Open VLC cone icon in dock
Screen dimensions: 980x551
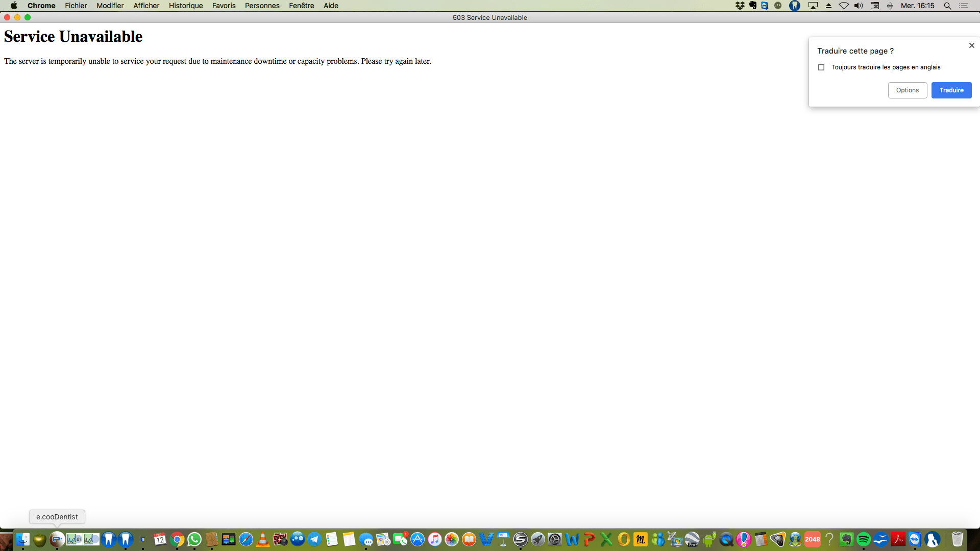click(263, 539)
